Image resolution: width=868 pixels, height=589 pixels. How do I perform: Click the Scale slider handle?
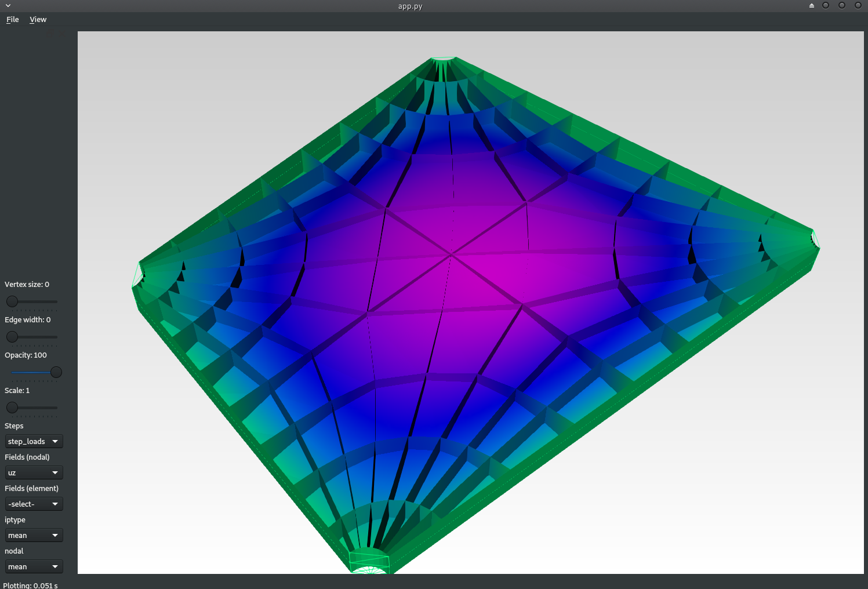click(x=12, y=408)
